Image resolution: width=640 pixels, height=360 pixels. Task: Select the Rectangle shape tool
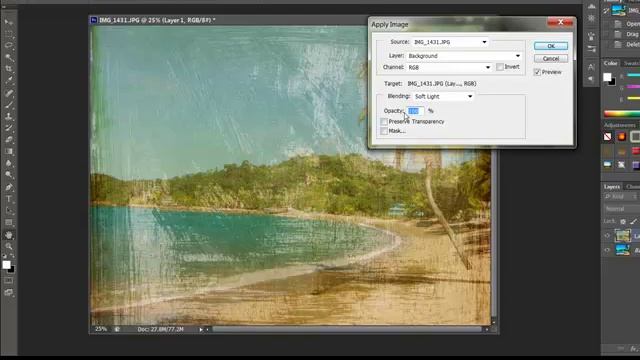point(9,223)
